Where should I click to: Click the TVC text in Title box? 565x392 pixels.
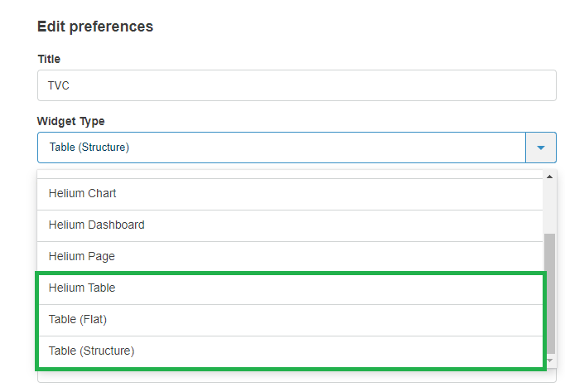pyautogui.click(x=58, y=85)
